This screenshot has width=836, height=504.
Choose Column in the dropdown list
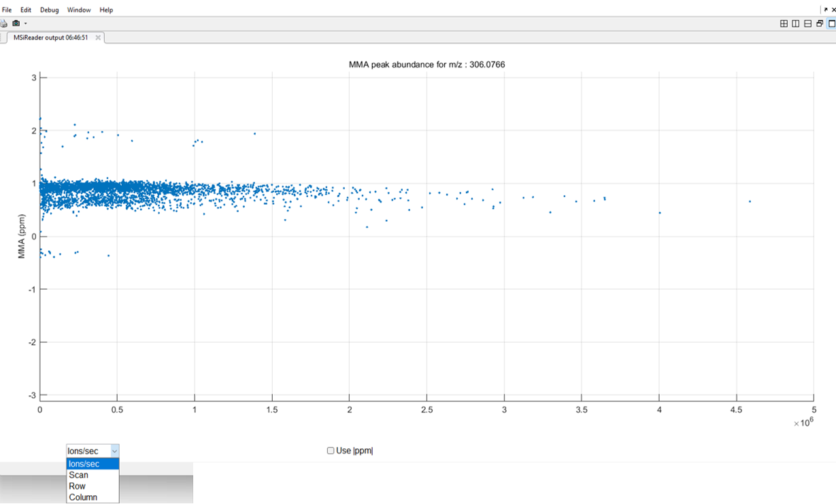tap(93, 497)
